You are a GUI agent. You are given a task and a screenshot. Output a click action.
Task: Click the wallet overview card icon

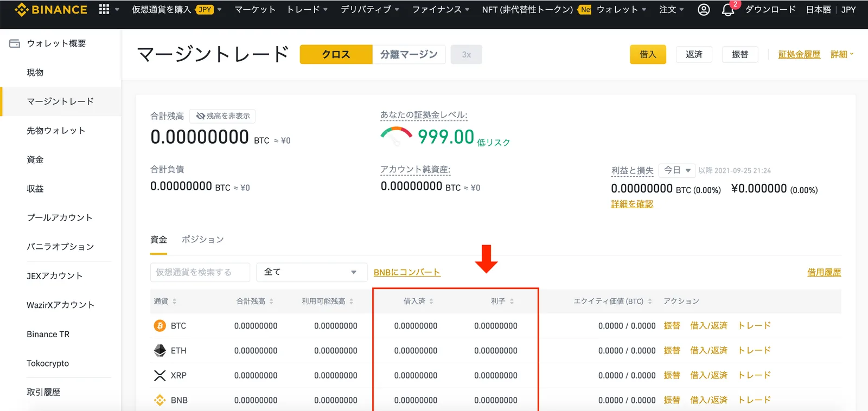pyautogui.click(x=15, y=43)
